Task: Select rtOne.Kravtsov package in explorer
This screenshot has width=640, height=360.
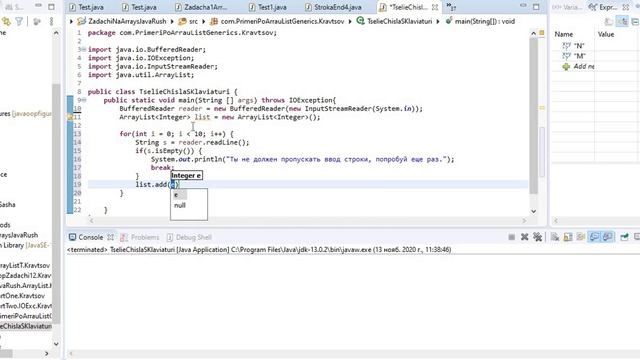Action: (x=22, y=296)
